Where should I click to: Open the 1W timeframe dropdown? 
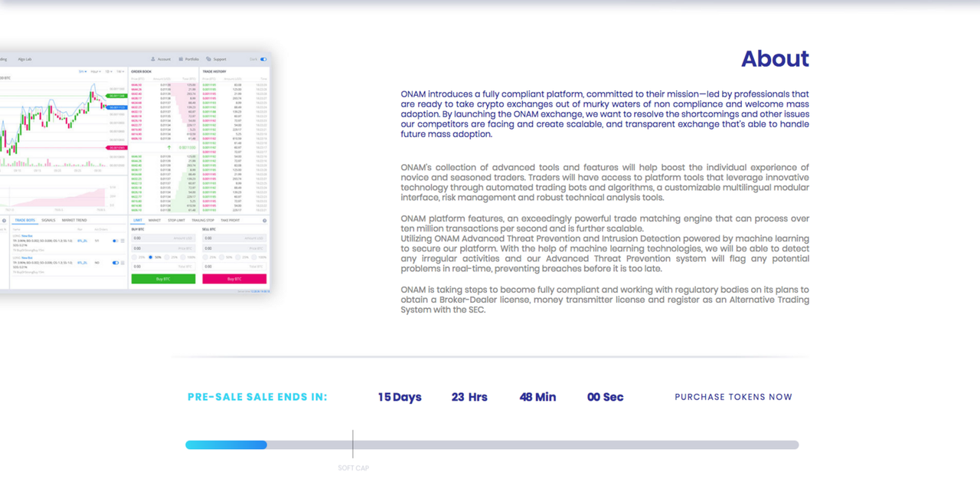(120, 71)
